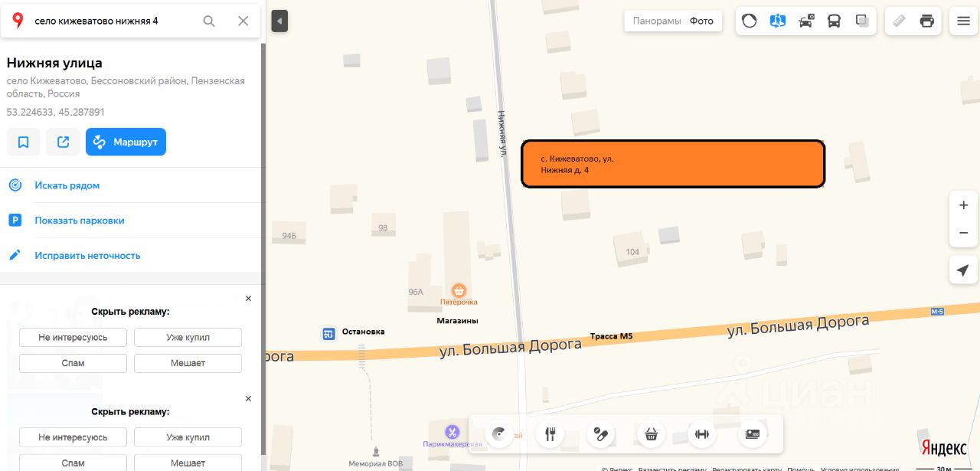Click the geolocation arrow button
This screenshot has height=471, width=980.
(963, 270)
